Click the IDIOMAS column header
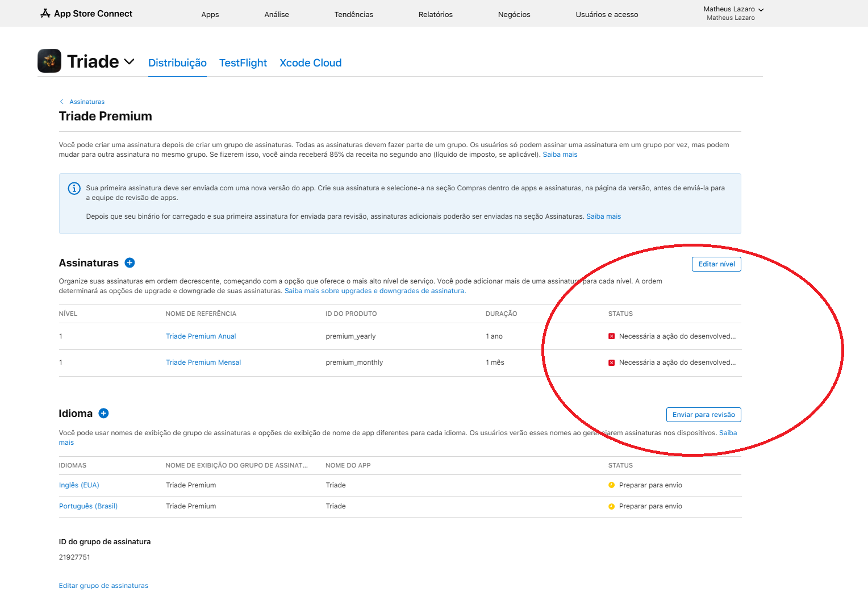Screen dimensions: 868x609 pyautogui.click(x=73, y=465)
